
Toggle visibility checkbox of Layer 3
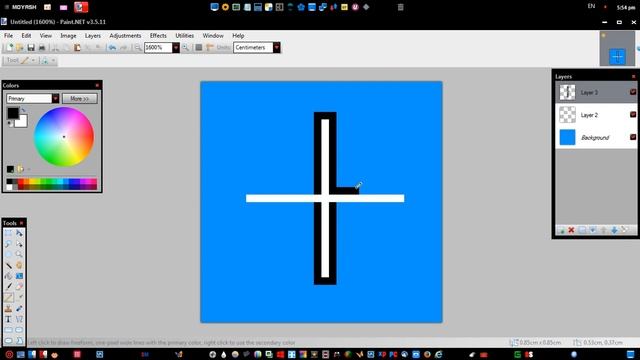click(x=633, y=92)
